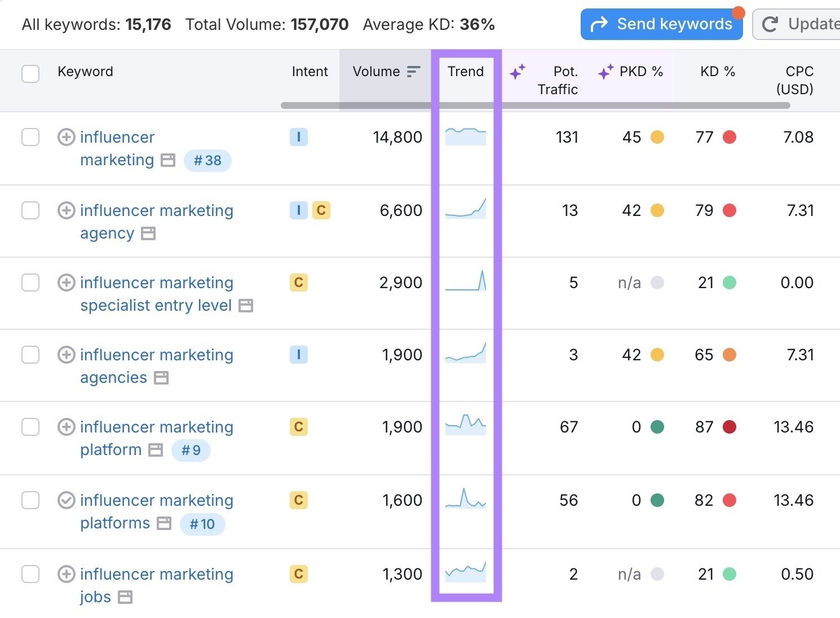Screen dimensions: 840x618
Task: Click the "#38" position badge next to "influencer marketing"
Action: pos(207,160)
